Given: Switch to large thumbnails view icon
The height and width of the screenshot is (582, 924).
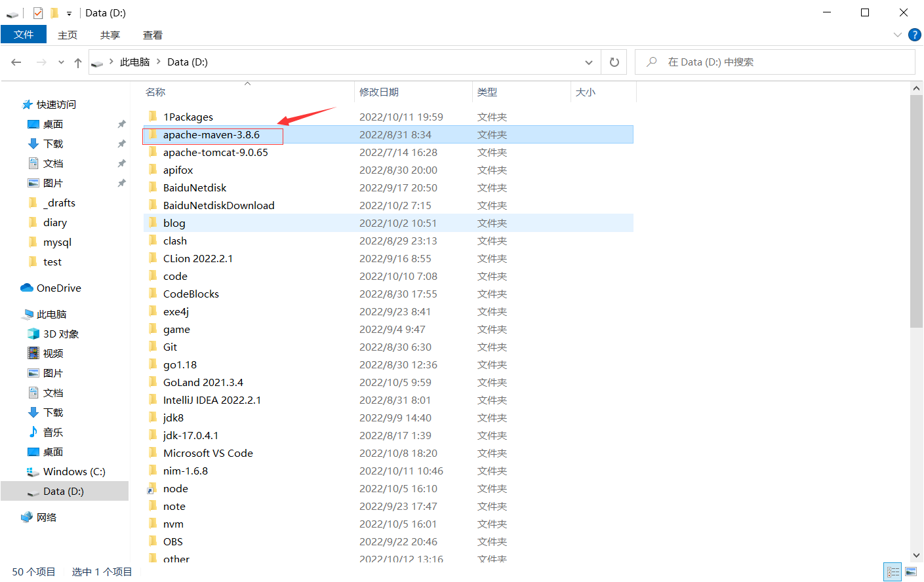Looking at the screenshot, I should pos(911,572).
